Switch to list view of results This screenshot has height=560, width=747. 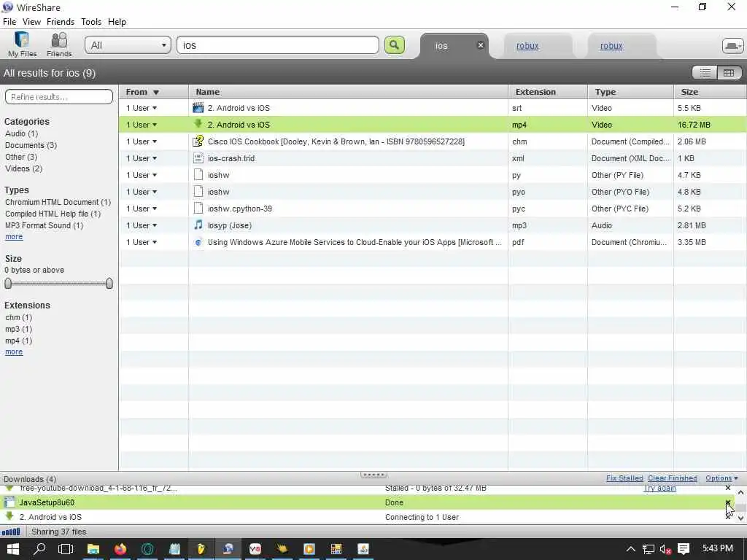coord(705,72)
